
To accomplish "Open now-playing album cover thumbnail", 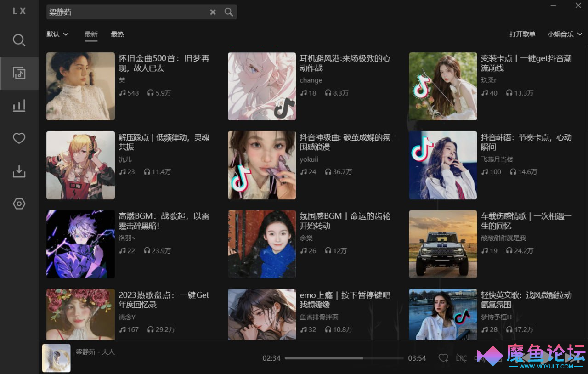I will [x=57, y=358].
